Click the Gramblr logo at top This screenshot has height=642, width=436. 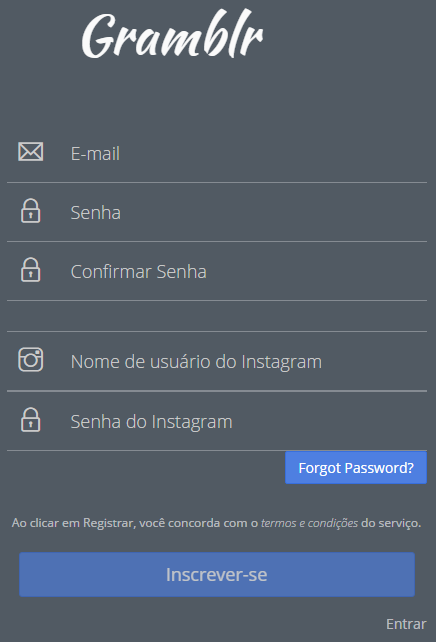pos(172,35)
